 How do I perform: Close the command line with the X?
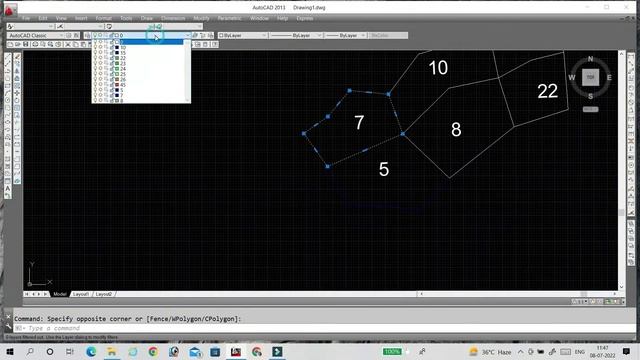(x=8, y=317)
